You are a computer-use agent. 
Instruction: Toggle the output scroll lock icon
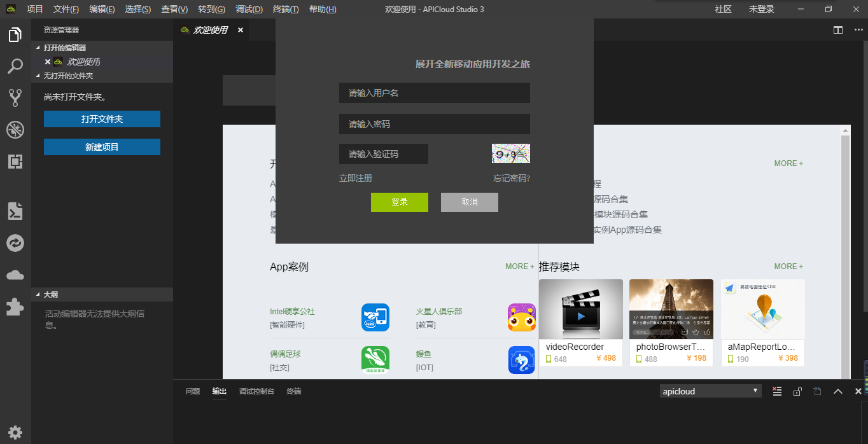(797, 391)
